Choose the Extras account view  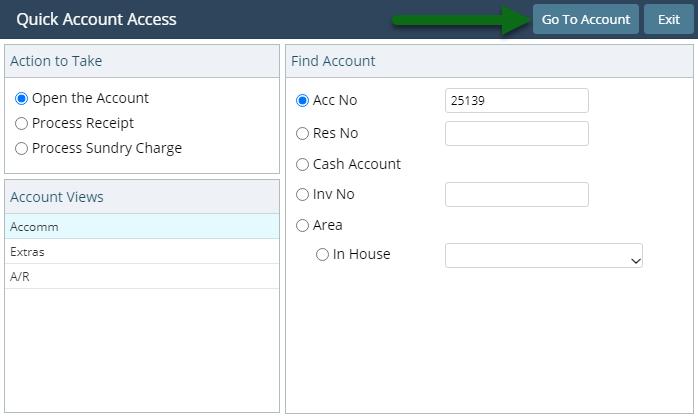pos(142,252)
